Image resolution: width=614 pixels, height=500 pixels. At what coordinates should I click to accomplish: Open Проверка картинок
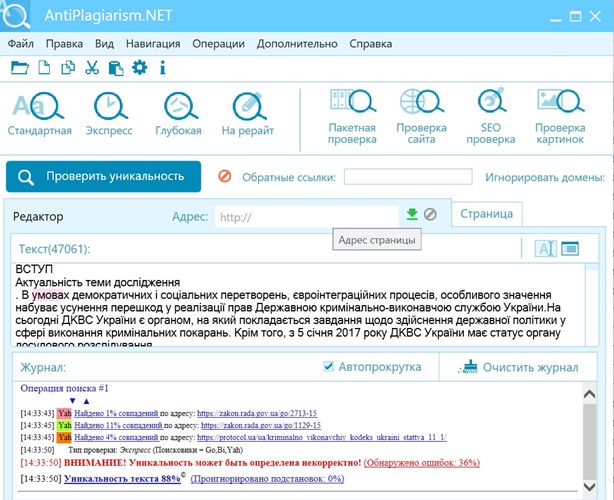[x=560, y=117]
